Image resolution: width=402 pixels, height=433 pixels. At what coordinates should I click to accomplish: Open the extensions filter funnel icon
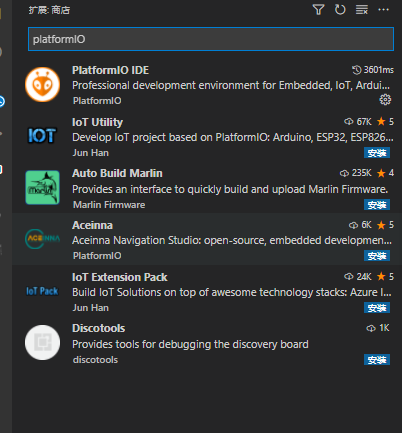coord(318,10)
